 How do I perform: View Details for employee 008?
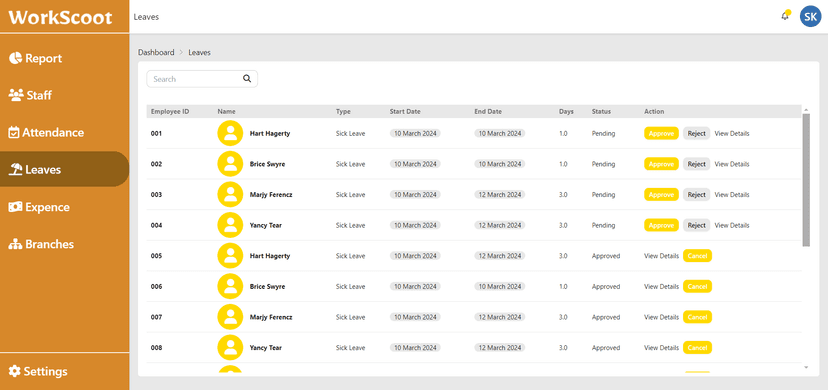[x=661, y=348]
